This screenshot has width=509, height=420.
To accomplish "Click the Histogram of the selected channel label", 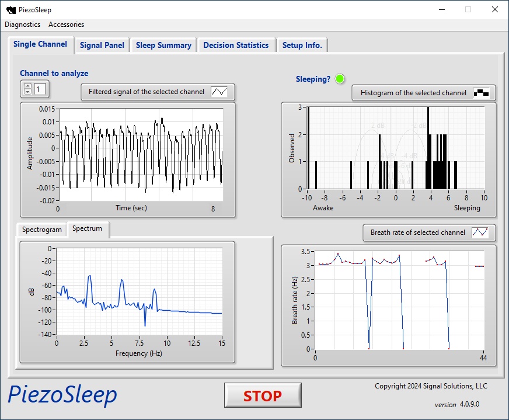I will pos(413,93).
